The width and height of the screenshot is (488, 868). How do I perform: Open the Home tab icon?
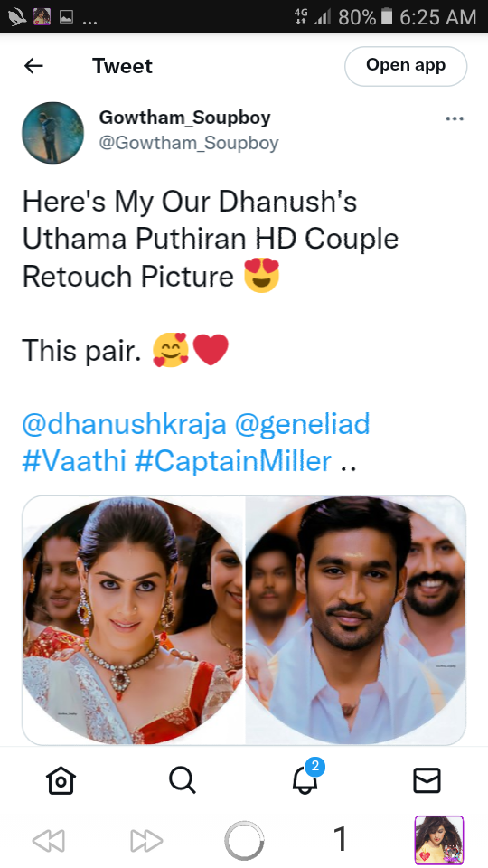point(61,780)
